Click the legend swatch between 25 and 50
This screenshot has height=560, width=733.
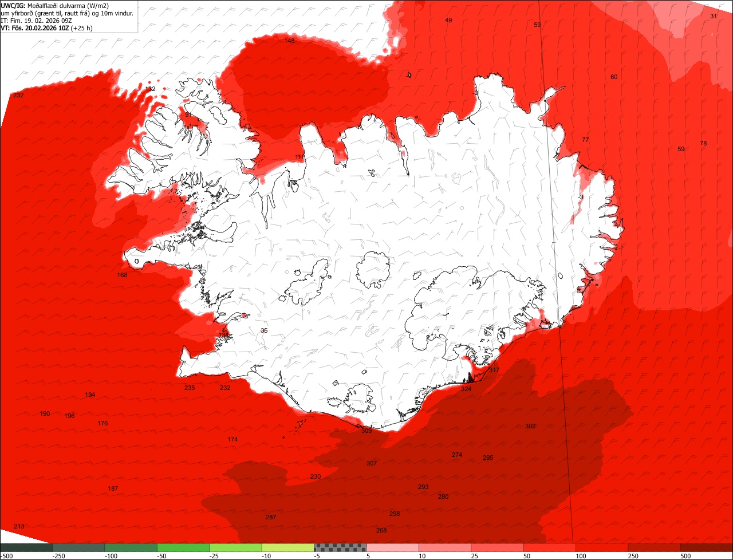pos(497,547)
